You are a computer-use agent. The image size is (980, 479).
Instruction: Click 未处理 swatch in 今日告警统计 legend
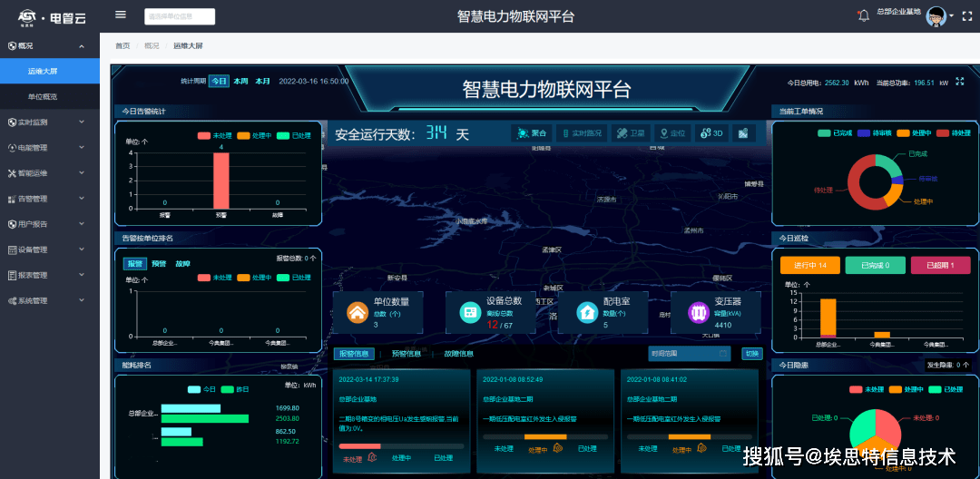tap(204, 135)
